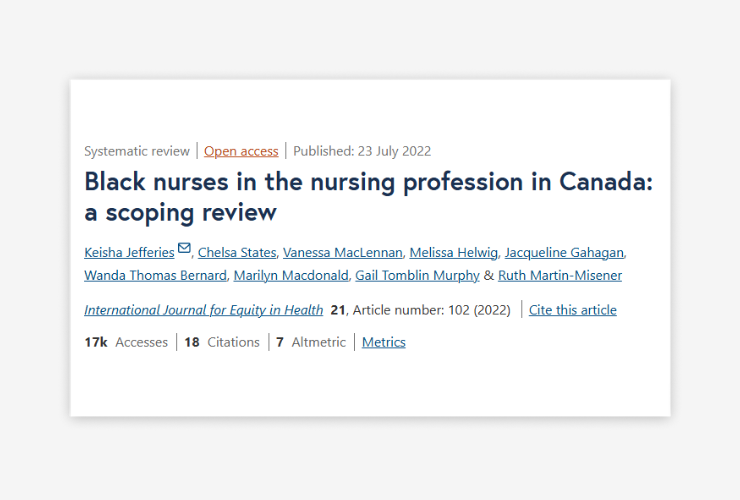Click Marilyn Macdonald author link

pyautogui.click(x=291, y=275)
